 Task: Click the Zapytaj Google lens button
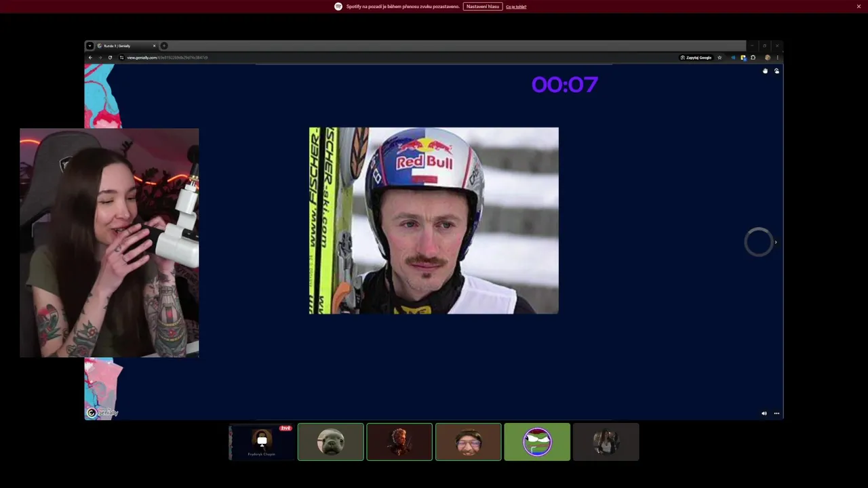pos(696,58)
